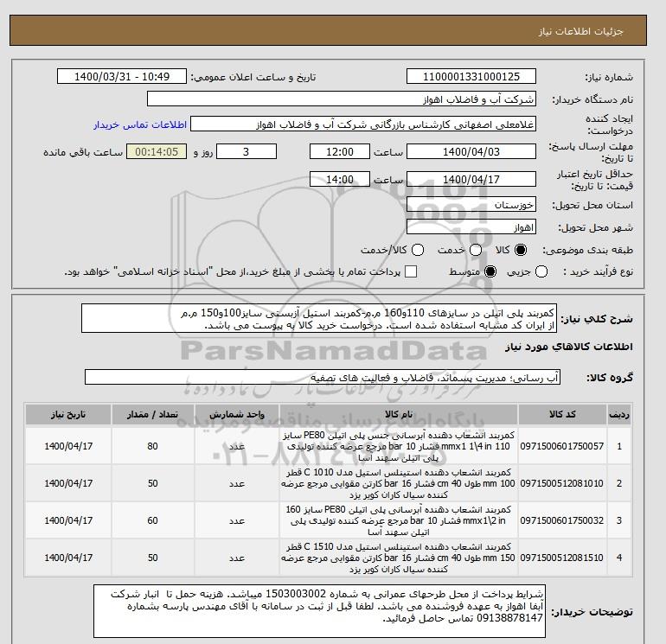Select the کالا/خدمت radio button
666x644 pixels.
(418, 250)
